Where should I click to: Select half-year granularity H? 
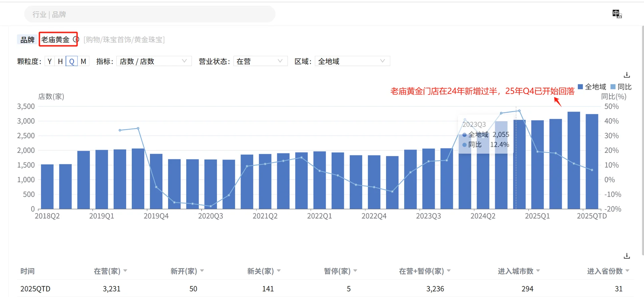(60, 61)
